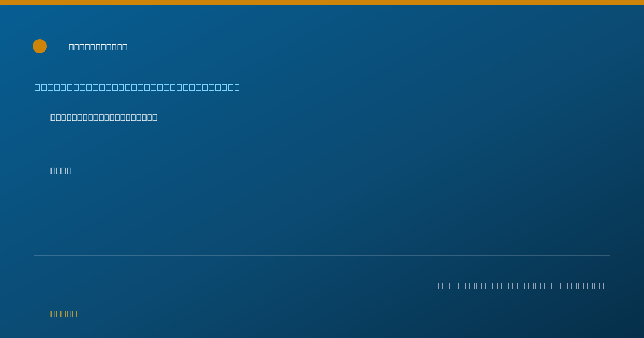Viewport: 644px width, 338px height.
Task: Click the short four-character white label
Action: point(61,171)
